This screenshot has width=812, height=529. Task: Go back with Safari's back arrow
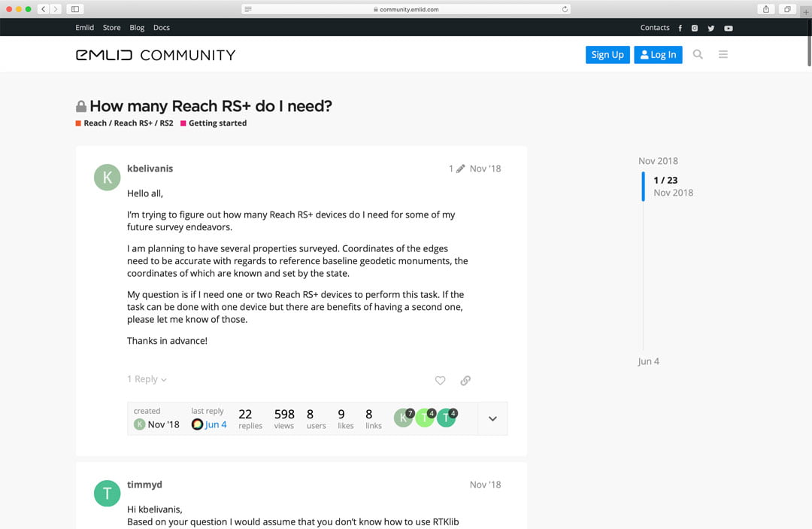(x=44, y=9)
